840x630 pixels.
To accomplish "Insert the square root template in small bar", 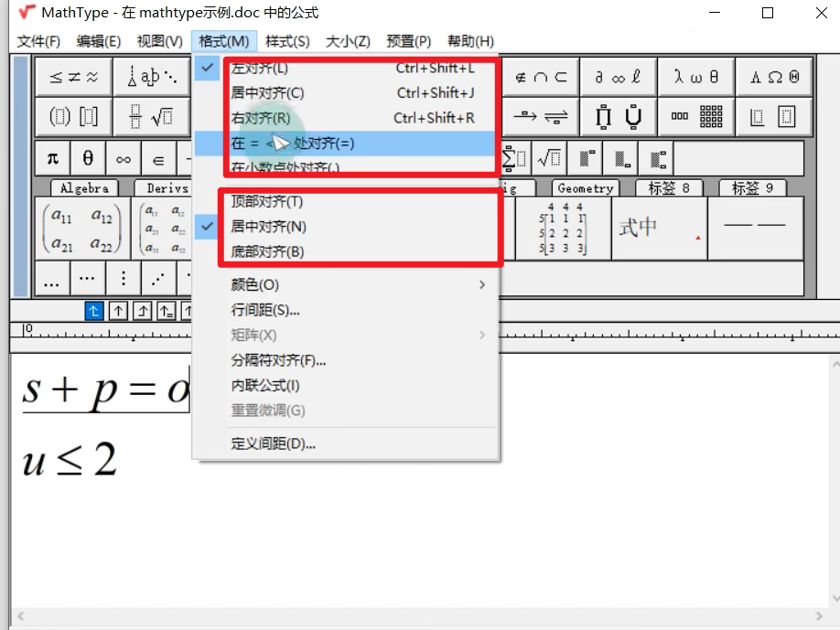I will tap(550, 159).
